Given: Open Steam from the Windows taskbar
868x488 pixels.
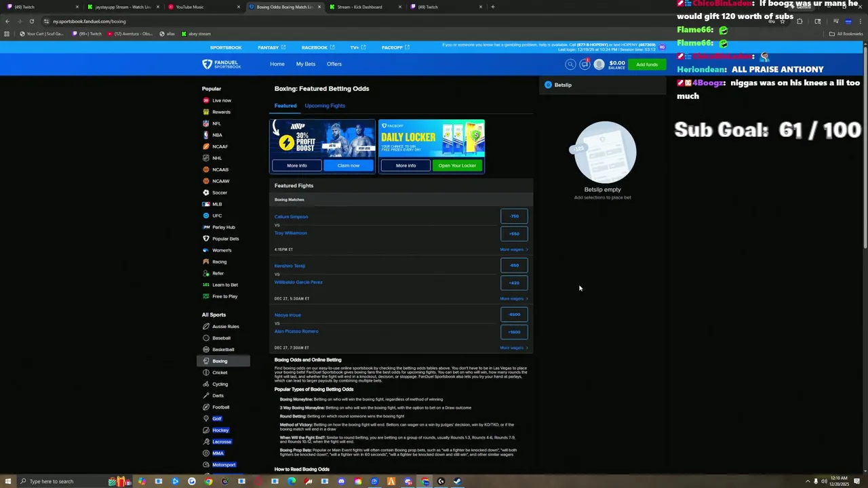Looking at the screenshot, I should (x=457, y=481).
